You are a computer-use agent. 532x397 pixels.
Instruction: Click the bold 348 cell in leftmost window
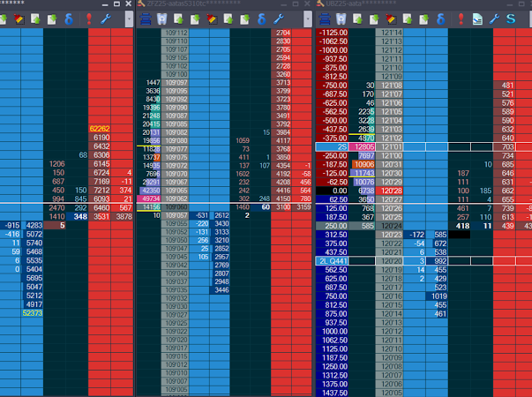pyautogui.click(x=78, y=216)
